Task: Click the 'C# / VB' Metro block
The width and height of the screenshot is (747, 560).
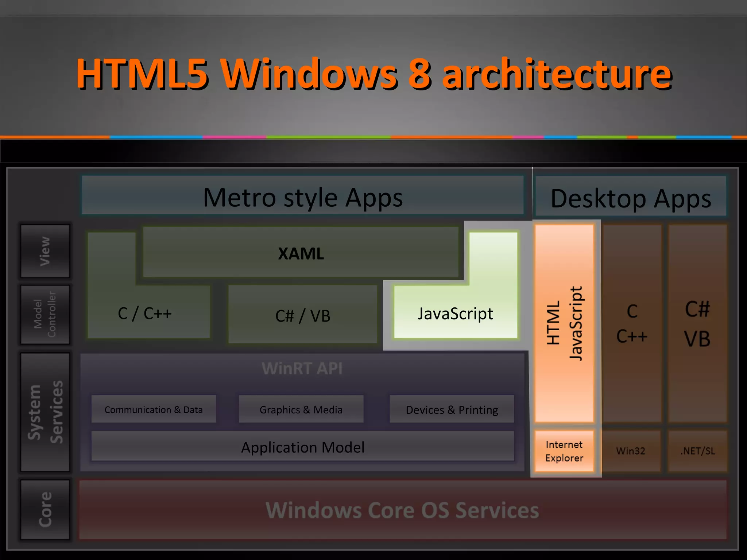Action: (x=302, y=314)
